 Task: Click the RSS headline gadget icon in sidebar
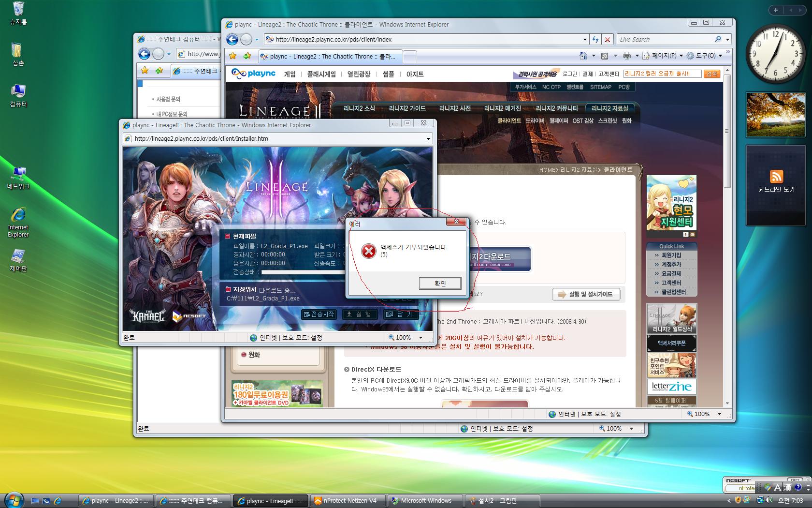coord(776,176)
